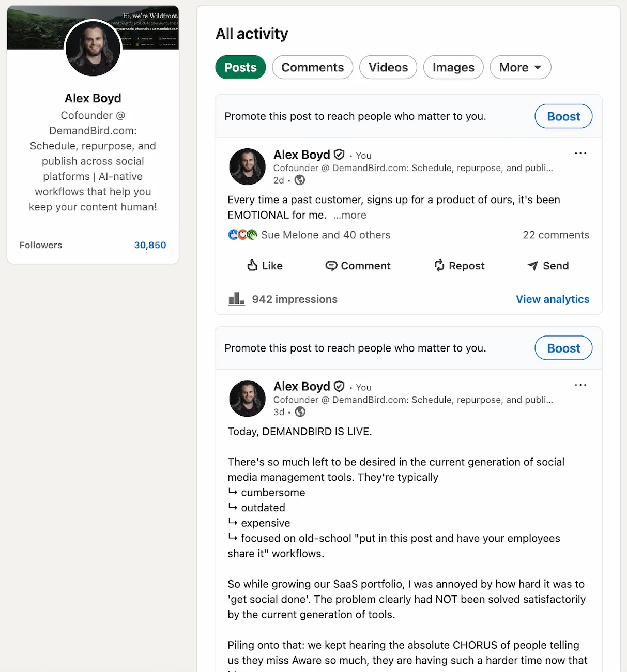This screenshot has width=627, height=672.
Task: Click the globe visibility icon on the 2d post
Action: coord(300,180)
